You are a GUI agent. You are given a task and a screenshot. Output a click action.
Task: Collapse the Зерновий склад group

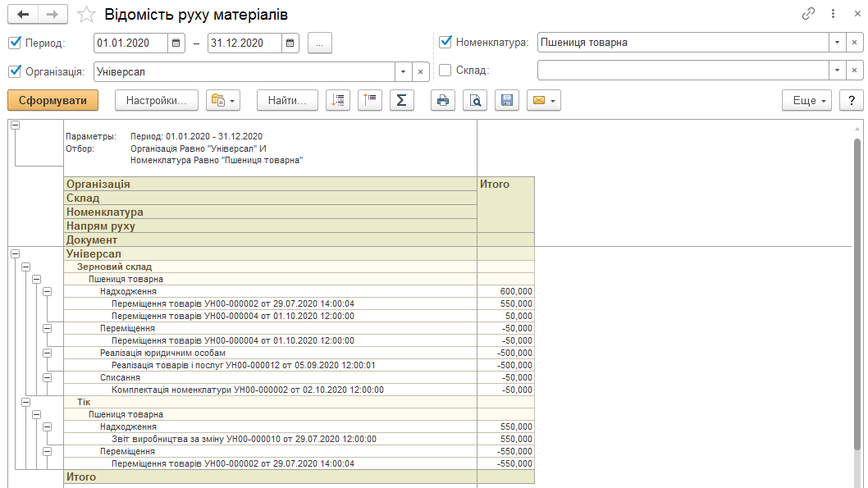coord(26,267)
